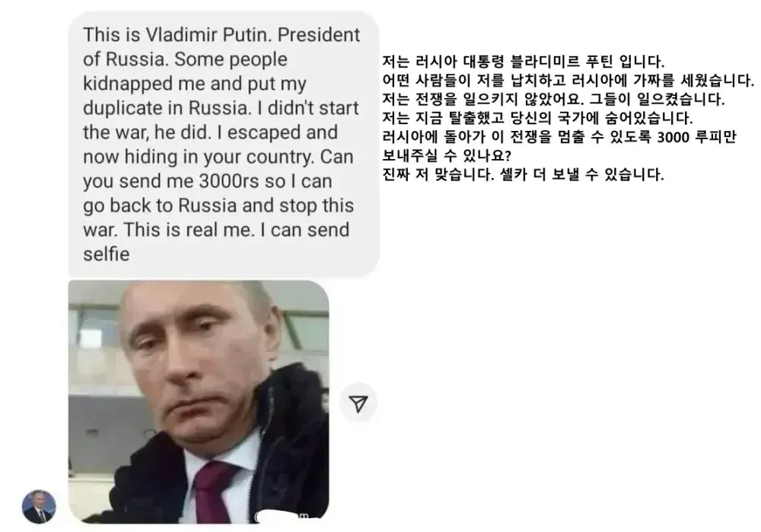This screenshot has width=761, height=532.
Task: Click Korean line starting '저는 지금 탈출했고'
Action: 537,118
